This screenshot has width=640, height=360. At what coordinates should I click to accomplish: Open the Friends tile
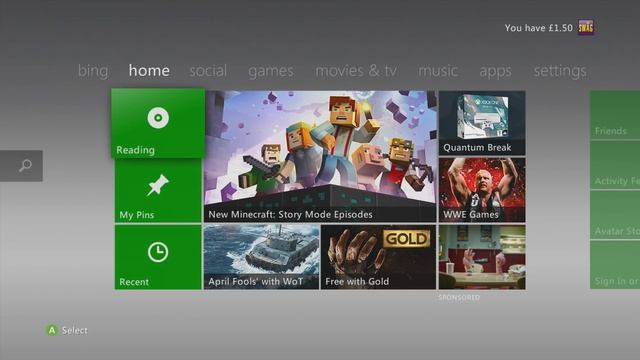615,115
